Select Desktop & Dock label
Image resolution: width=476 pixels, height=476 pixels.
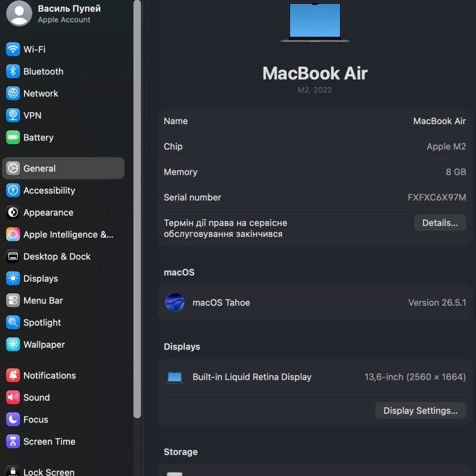[57, 257]
